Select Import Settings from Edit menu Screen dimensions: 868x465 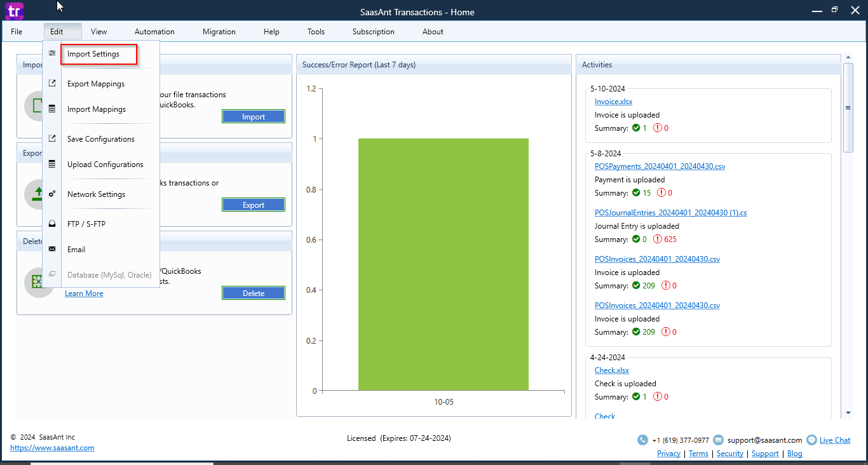(99, 54)
